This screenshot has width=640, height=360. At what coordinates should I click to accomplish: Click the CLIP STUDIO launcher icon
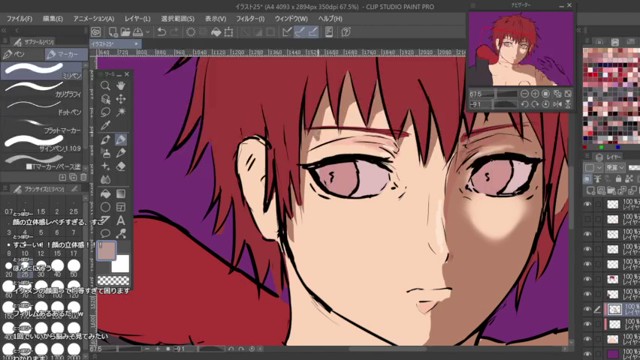96,32
